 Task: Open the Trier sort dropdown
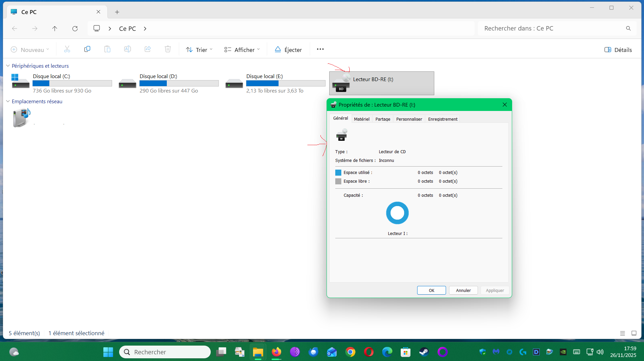pyautogui.click(x=199, y=50)
